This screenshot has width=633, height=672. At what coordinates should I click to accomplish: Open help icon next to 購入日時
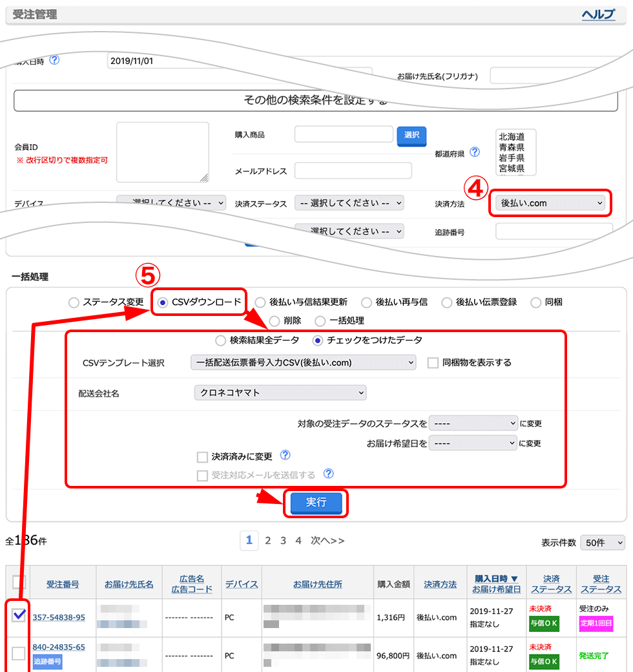click(54, 60)
